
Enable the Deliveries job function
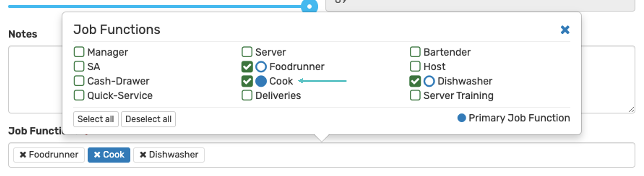point(247,96)
